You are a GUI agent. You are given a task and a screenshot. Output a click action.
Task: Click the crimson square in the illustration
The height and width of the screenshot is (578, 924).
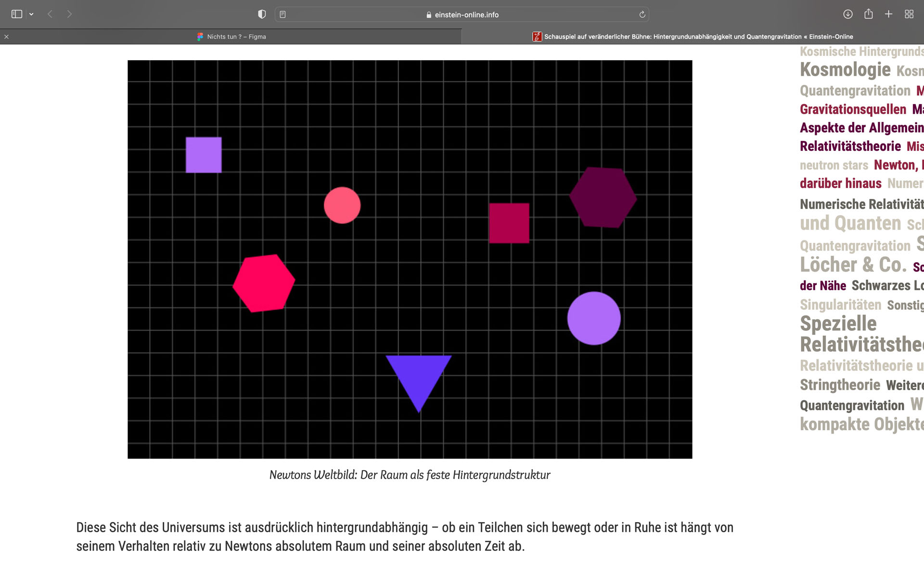pyautogui.click(x=509, y=223)
